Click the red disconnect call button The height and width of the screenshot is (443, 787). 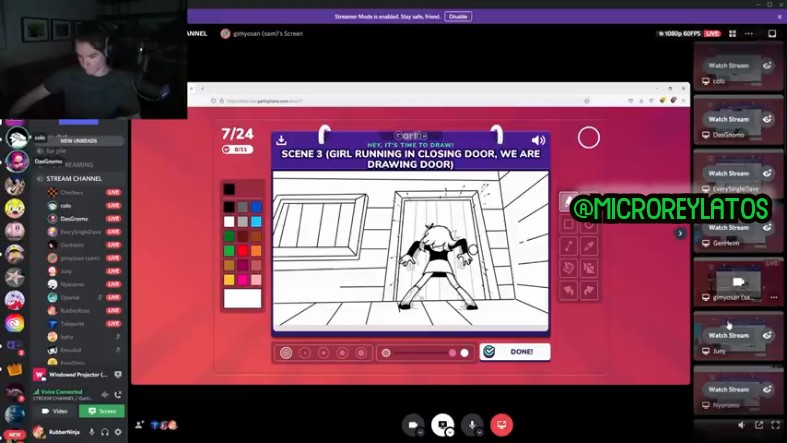point(501,424)
